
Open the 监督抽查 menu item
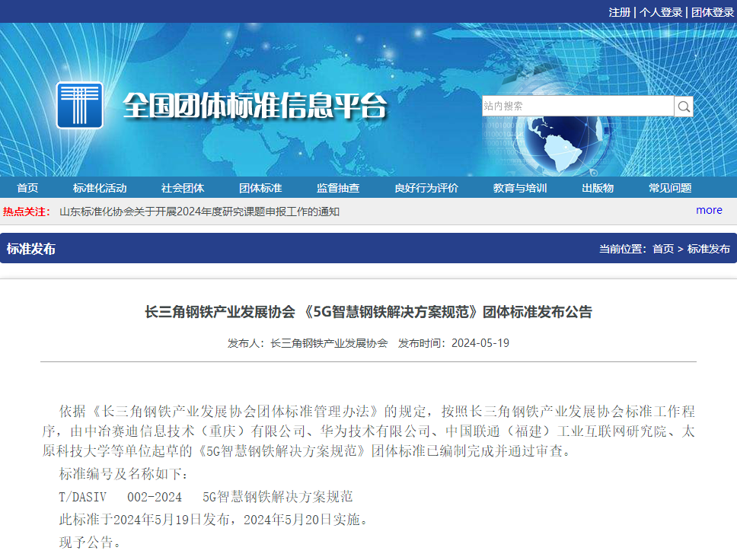coord(338,188)
